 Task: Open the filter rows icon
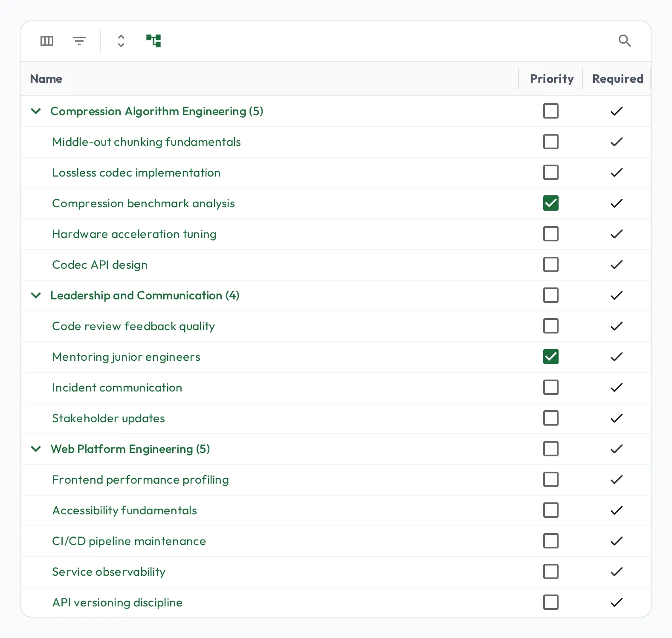pyautogui.click(x=79, y=41)
